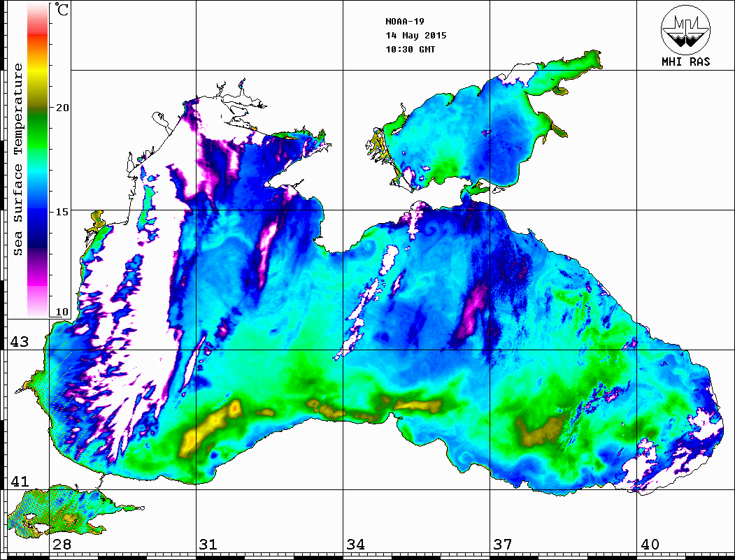The width and height of the screenshot is (735, 560).
Task: Click the 10 tick on temperature scale
Action: point(62,312)
